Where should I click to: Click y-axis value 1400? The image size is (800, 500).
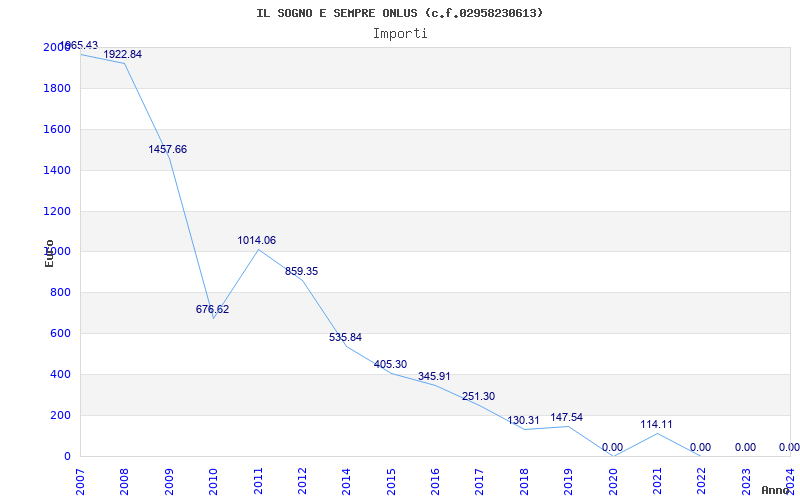(57, 170)
